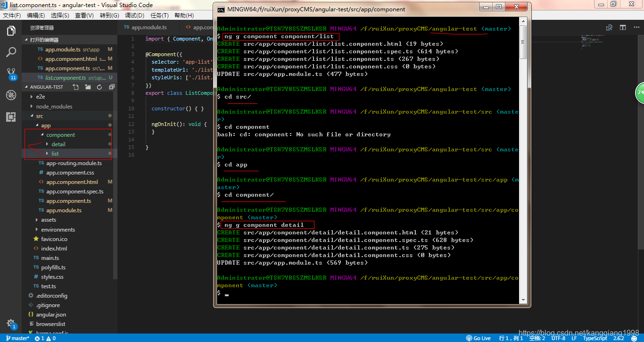The height and width of the screenshot is (342, 644).
Task: Open index.html in explorer
Action: [x=54, y=249]
